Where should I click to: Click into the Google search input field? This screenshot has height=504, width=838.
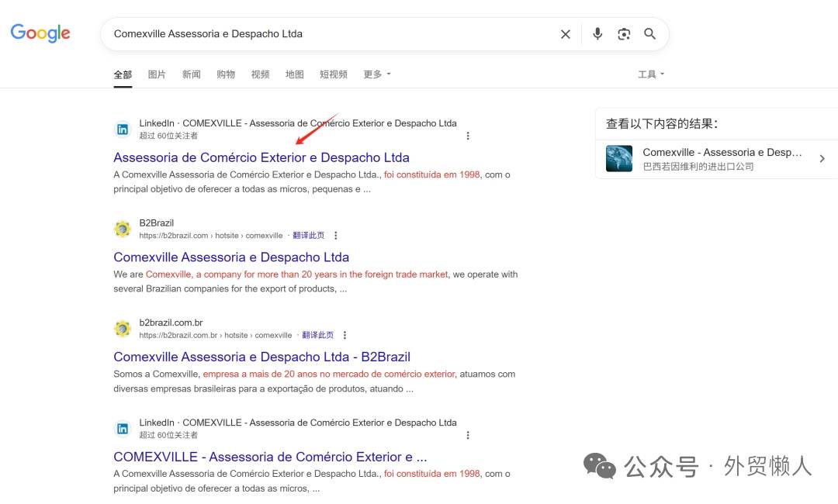326,34
